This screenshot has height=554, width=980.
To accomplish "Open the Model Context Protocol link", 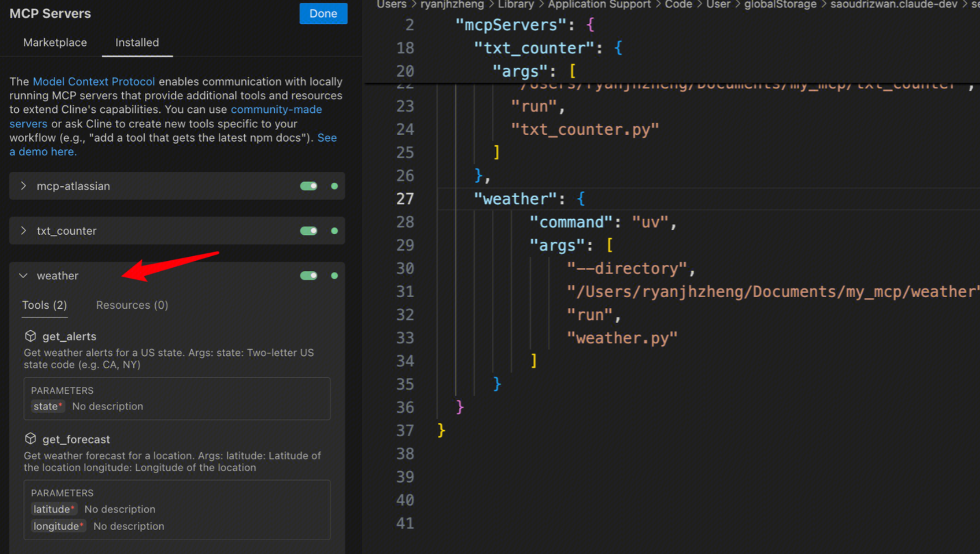I will click(x=94, y=82).
